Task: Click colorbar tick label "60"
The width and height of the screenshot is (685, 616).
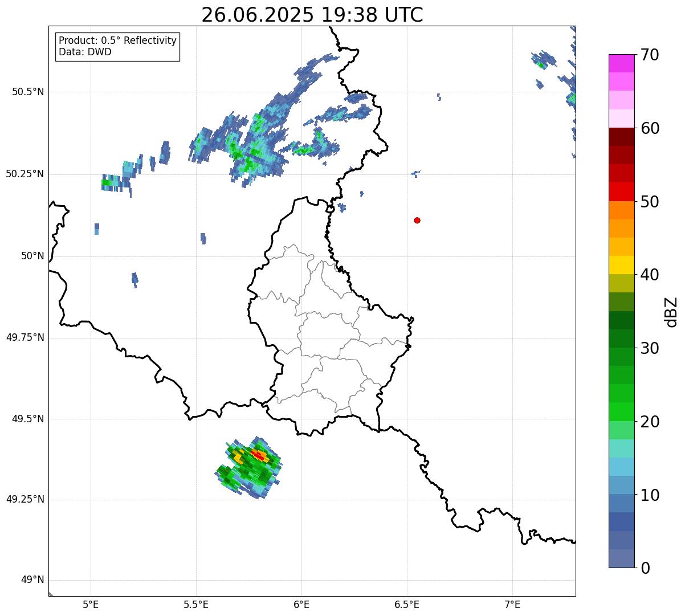Action: pyautogui.click(x=650, y=128)
